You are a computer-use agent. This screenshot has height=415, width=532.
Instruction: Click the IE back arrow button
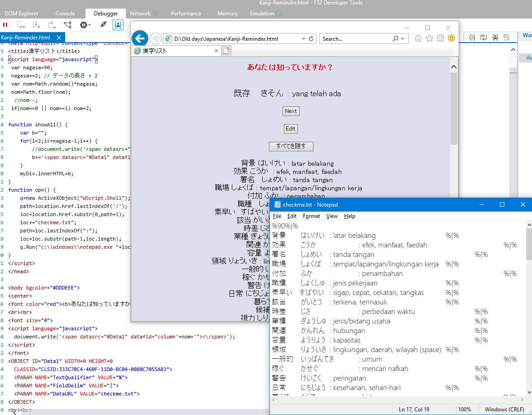[x=140, y=39]
